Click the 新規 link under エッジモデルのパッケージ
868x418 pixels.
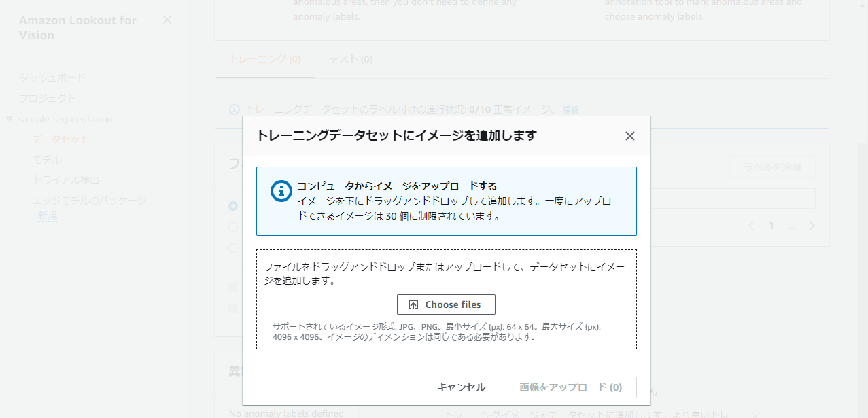click(48, 215)
